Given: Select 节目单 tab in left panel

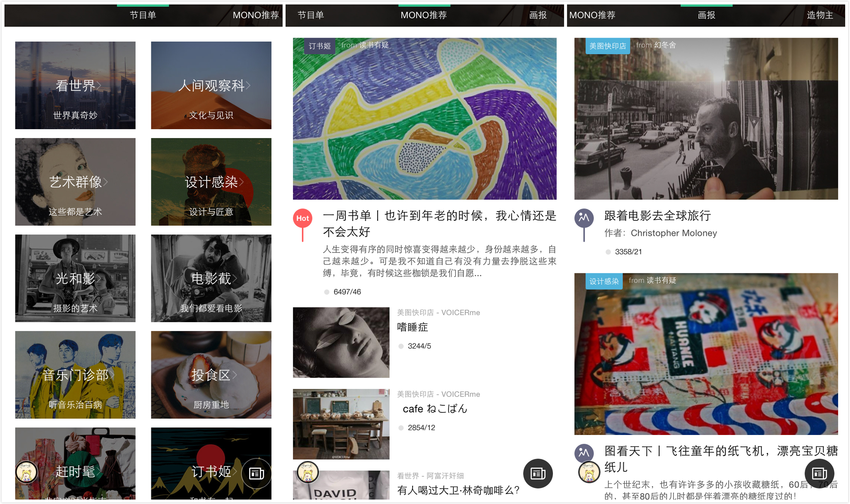Looking at the screenshot, I should 143,15.
